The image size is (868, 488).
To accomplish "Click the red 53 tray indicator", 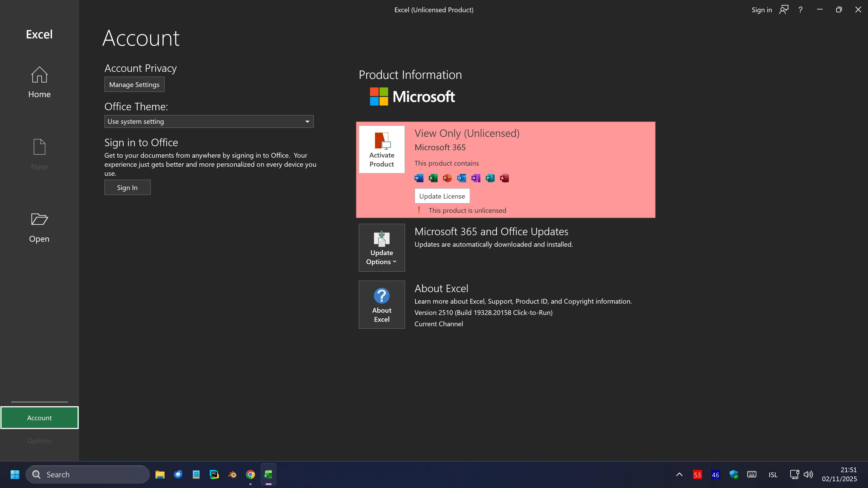I will click(x=697, y=474).
